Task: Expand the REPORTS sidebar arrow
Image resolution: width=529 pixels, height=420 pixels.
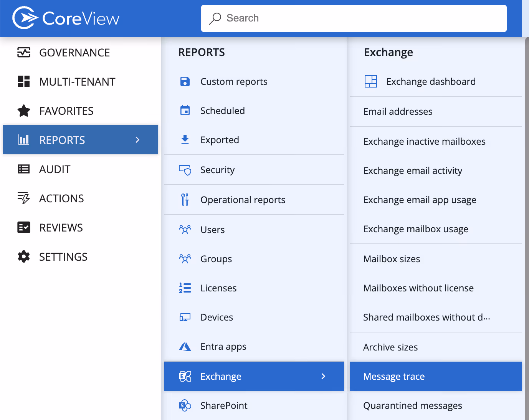Action: pos(137,140)
